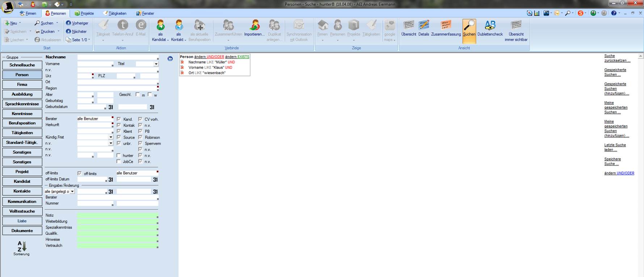Enable the male gender 'm' checkbox
The height and width of the screenshot is (277, 644).
coord(138,94)
